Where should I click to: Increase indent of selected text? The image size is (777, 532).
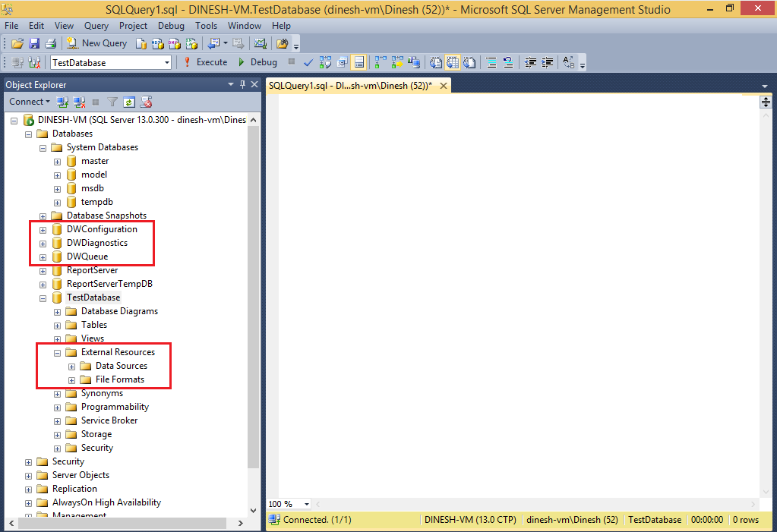tap(548, 62)
